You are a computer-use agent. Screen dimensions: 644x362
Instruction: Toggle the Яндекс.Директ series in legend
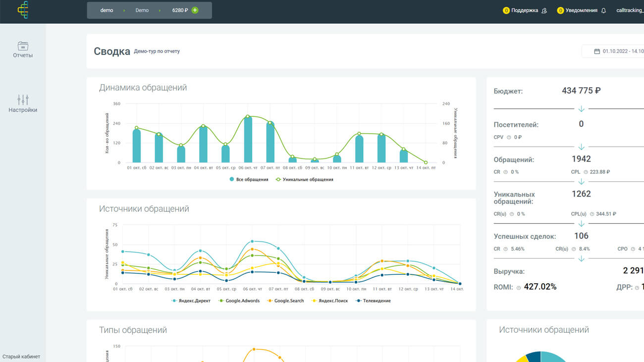(x=192, y=301)
